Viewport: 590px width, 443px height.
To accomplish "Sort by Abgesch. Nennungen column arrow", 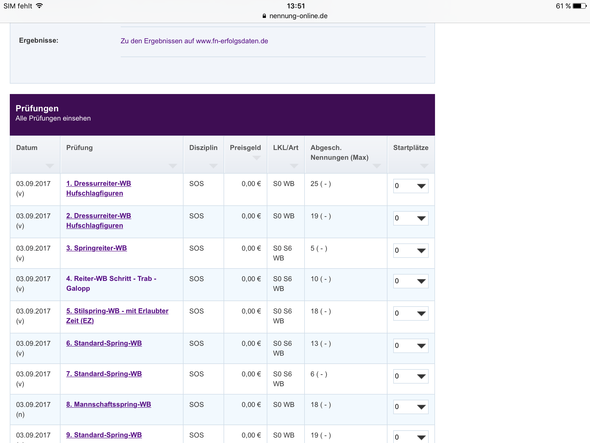I will click(x=377, y=166).
